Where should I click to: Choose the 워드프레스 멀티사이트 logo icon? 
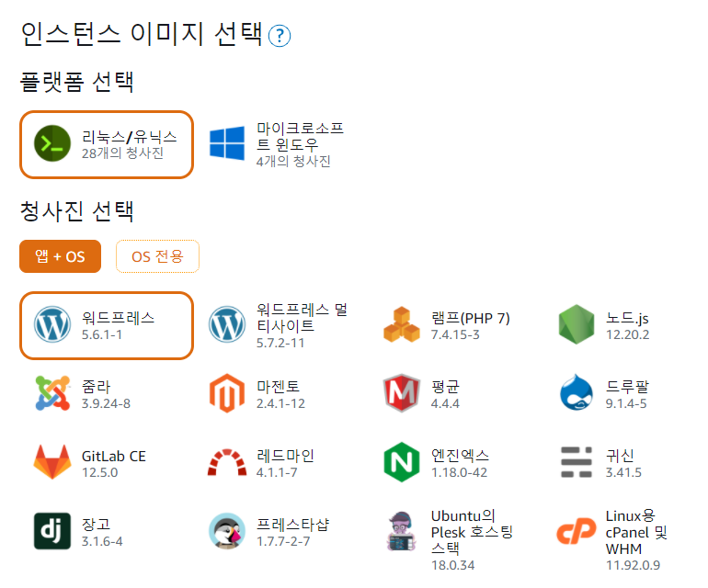tap(227, 324)
